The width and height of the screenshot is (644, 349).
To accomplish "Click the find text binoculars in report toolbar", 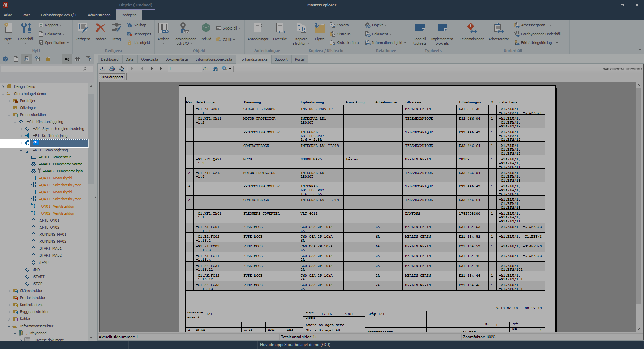I will coord(215,68).
